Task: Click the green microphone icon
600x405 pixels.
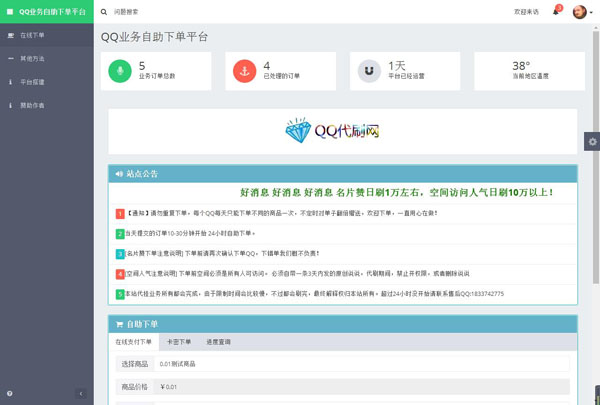Action: click(120, 71)
